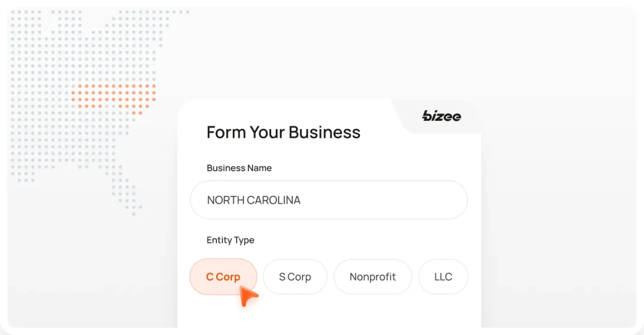Viewport: 644px width, 335px height.
Task: Click the Form Your Business heading
Action: click(x=283, y=132)
